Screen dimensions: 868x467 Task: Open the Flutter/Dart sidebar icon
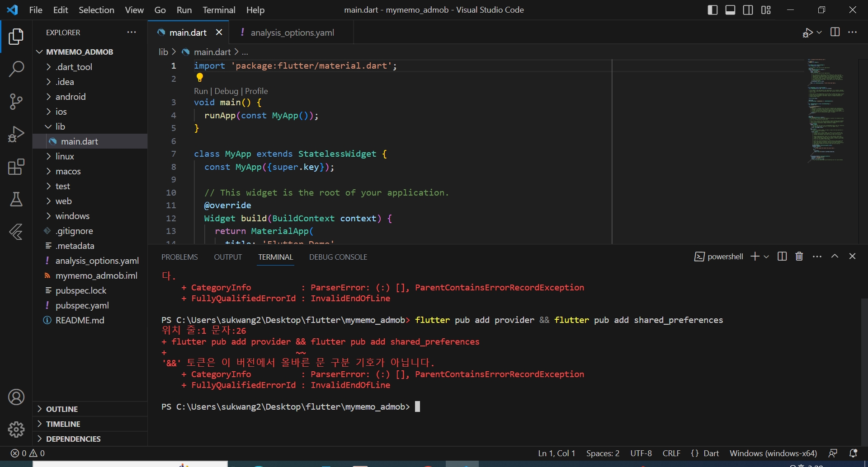pos(16,232)
